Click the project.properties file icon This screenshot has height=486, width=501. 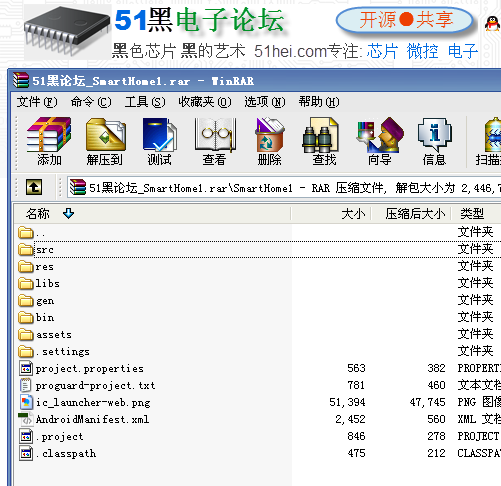26,368
